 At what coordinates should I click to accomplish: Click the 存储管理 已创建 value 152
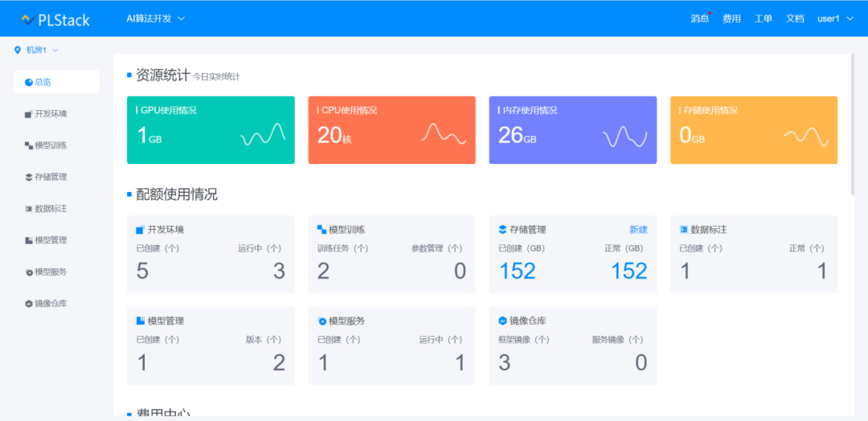tap(518, 271)
